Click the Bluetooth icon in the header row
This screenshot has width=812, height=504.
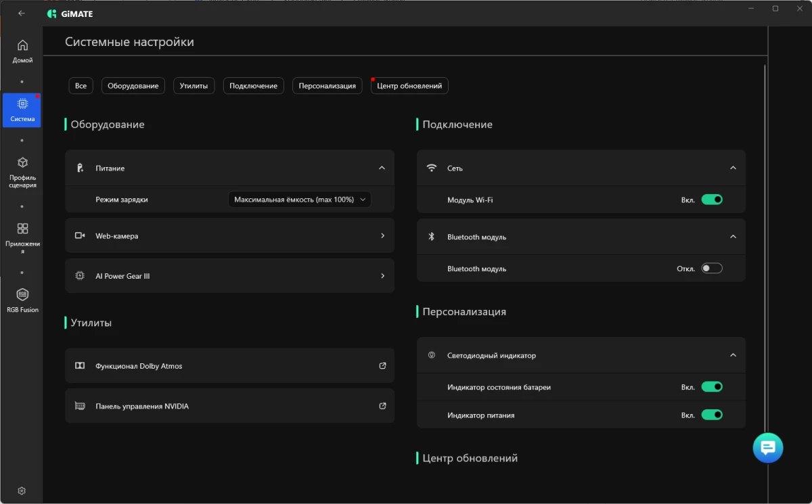point(432,237)
